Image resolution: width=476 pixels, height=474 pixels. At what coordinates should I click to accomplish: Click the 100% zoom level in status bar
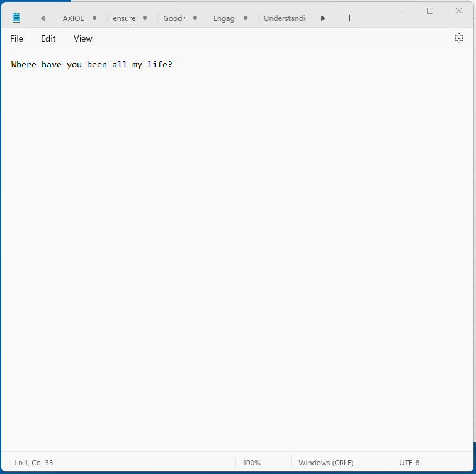252,463
